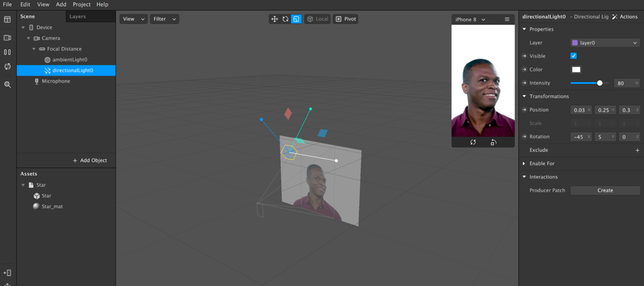Screen dimensions: 644x286
Task: Click the simulator reset rotation icon
Action: [x=473, y=142]
